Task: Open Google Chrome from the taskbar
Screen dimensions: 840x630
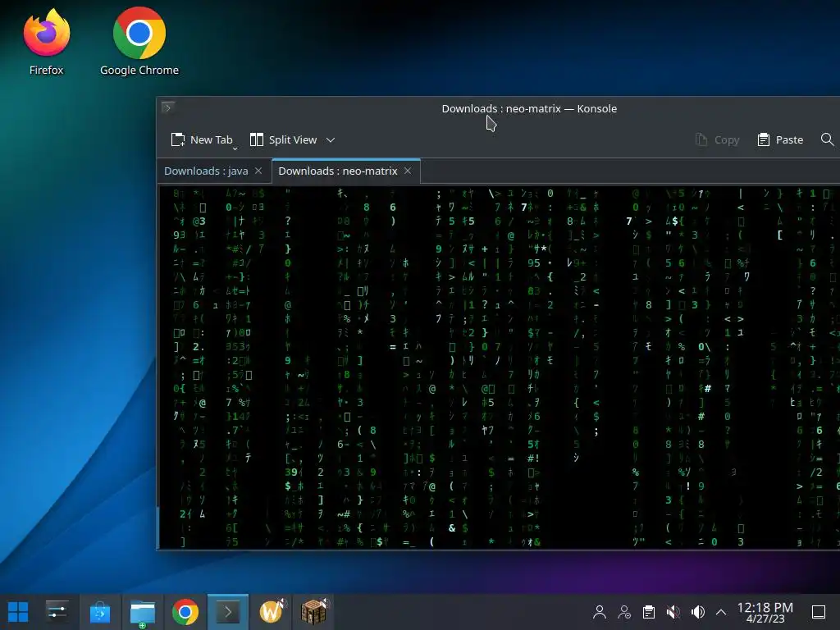Action: [x=185, y=612]
